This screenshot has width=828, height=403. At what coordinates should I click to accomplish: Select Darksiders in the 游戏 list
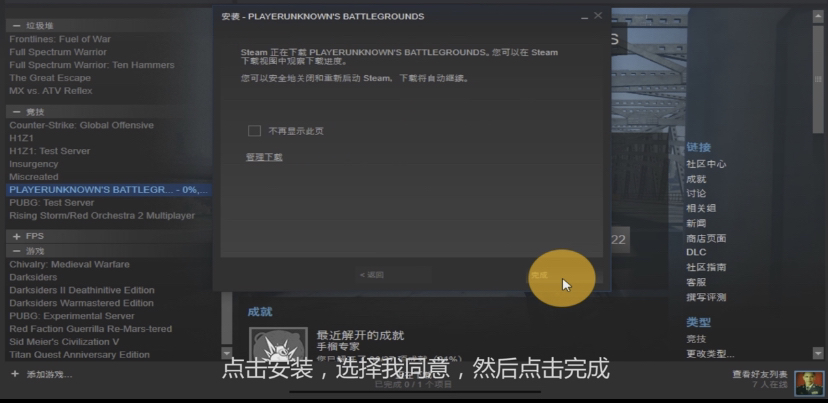(x=33, y=277)
